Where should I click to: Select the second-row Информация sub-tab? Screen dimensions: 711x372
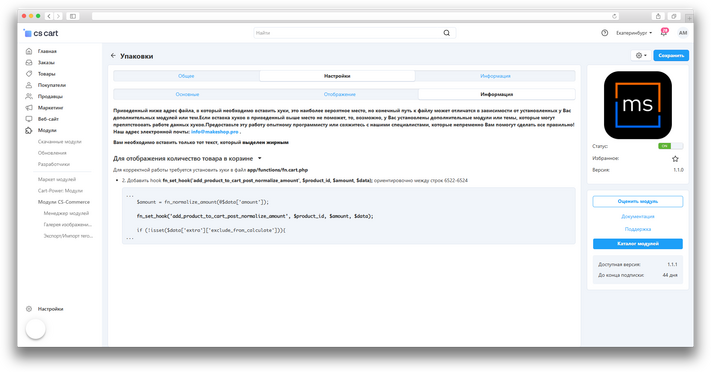(x=497, y=94)
